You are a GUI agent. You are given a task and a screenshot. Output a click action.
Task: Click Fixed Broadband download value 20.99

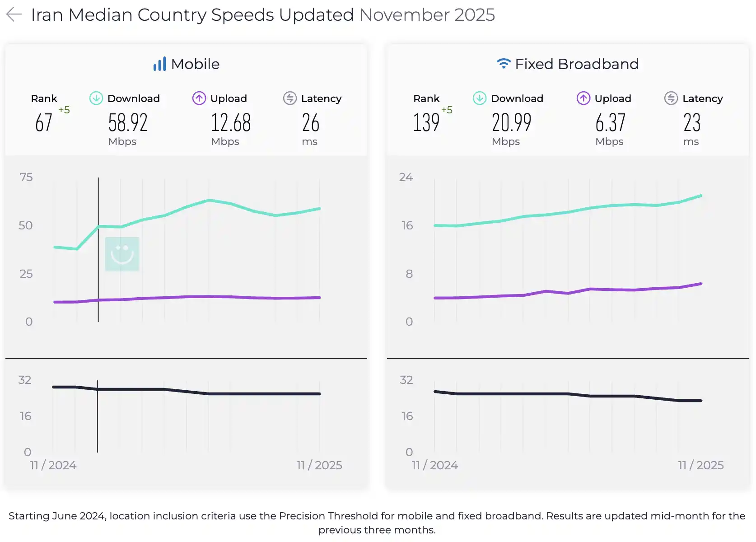point(511,123)
